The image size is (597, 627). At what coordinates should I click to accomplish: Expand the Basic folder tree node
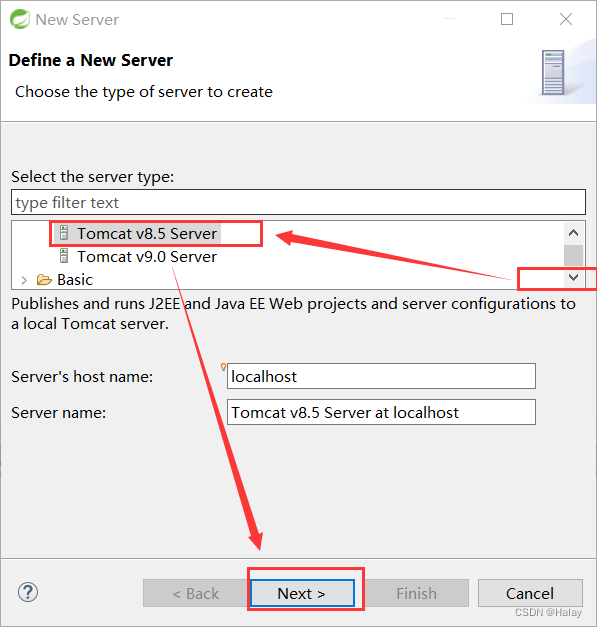[x=24, y=280]
